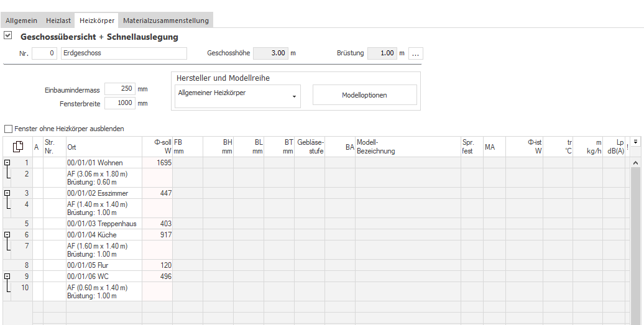Click the Φ-soll value 403
The height and width of the screenshot is (325, 644).
166,224
